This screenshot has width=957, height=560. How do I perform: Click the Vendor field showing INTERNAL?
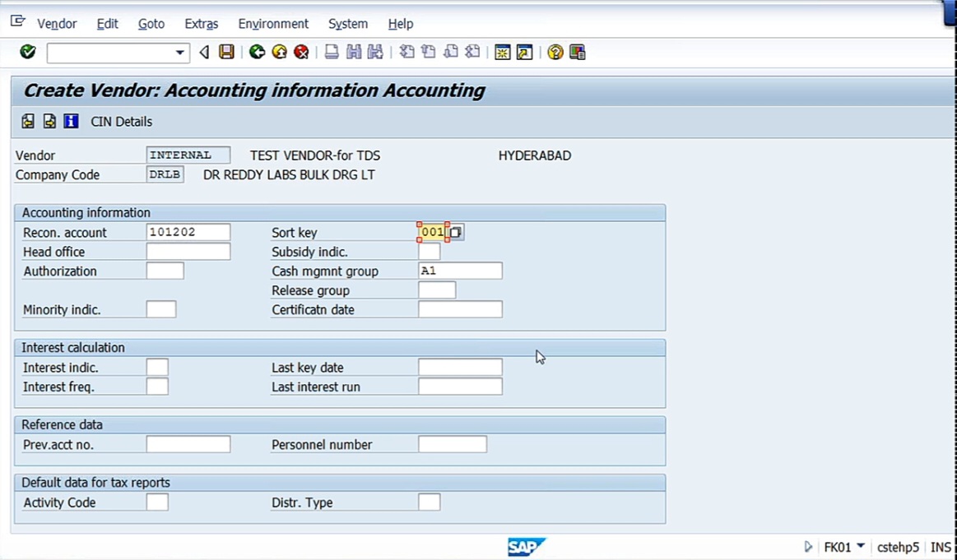tap(188, 155)
